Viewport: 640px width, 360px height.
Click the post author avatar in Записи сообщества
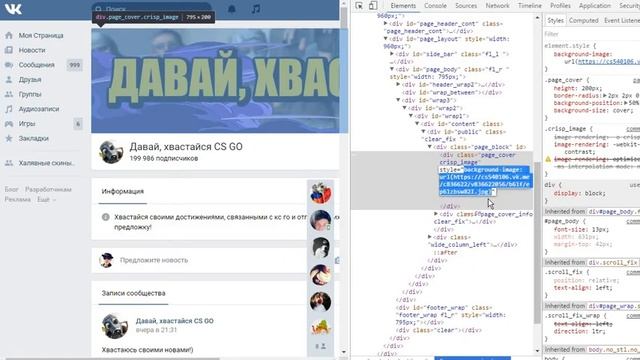pos(114,326)
